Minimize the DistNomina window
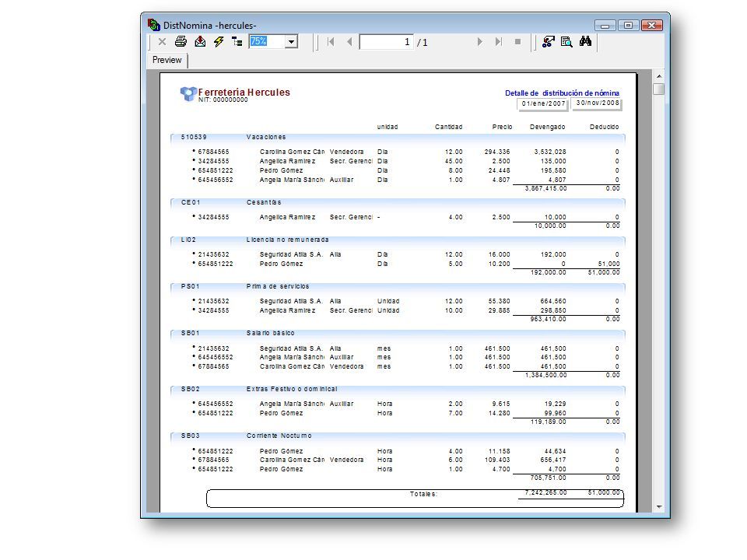 (605, 25)
